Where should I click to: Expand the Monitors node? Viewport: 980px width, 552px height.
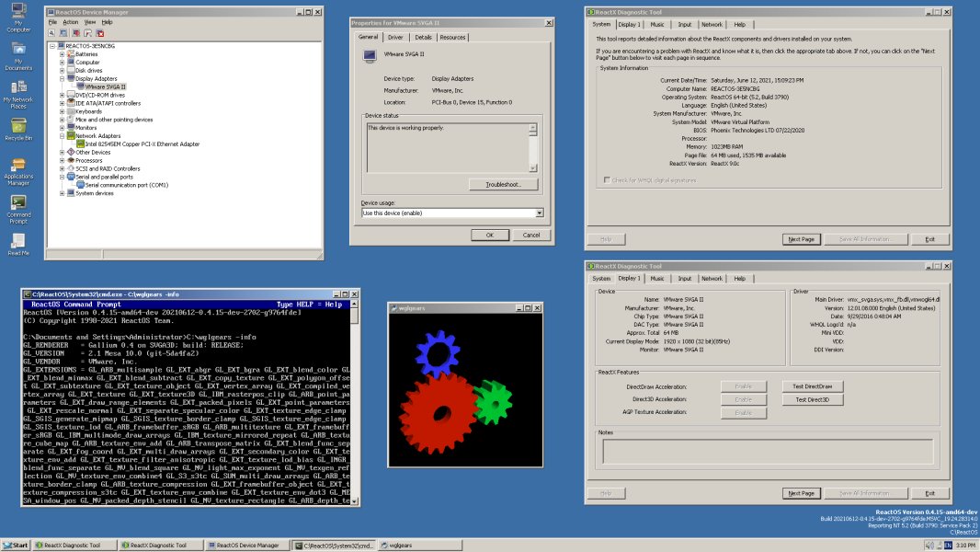tap(62, 128)
